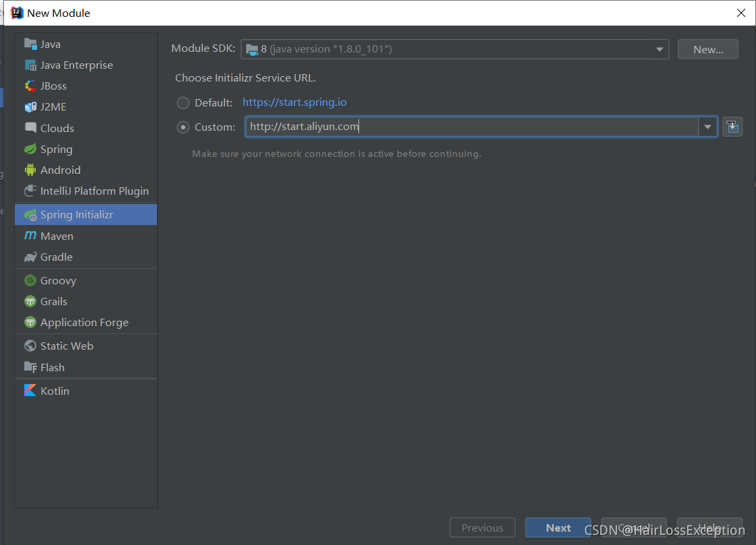This screenshot has height=545, width=756.
Task: Select J2ME label in list
Action: 53,107
